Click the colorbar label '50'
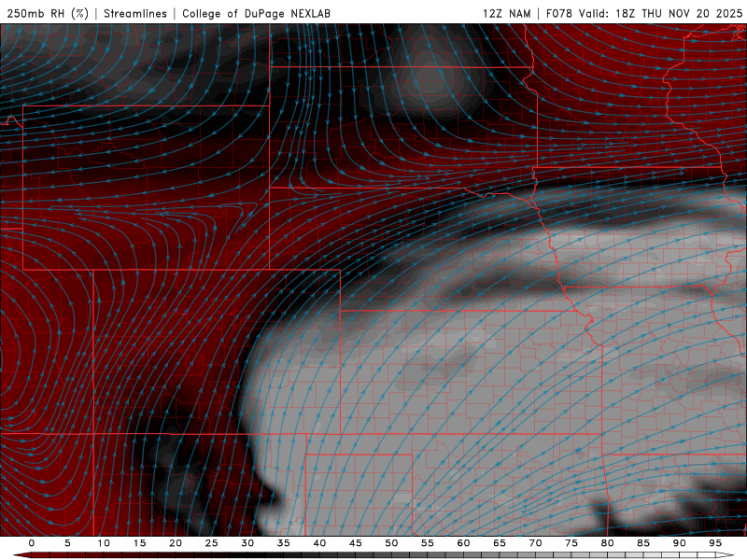747x560 pixels. (391, 543)
